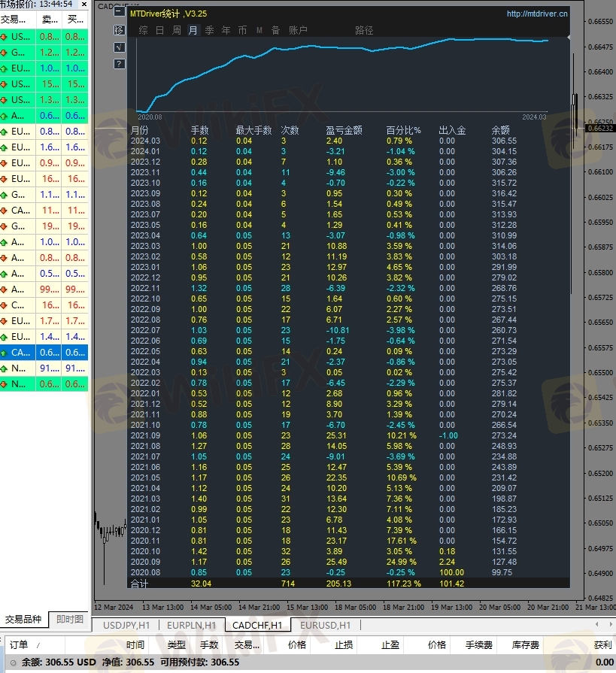The height and width of the screenshot is (673, 616).
Task: Click the down arrow icon in the 99... row
Action: pos(4,290)
